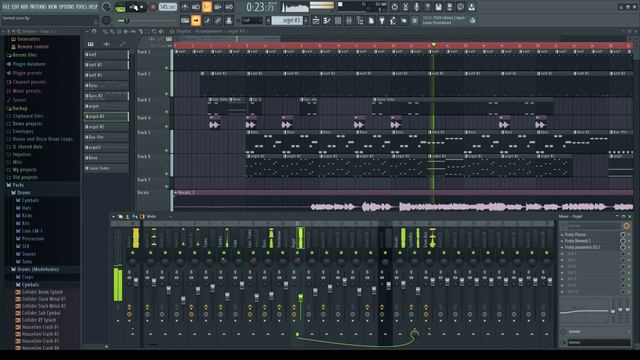Image resolution: width=640 pixels, height=360 pixels.
Task: Mute Track 2 with its green light
Action: click(167, 94)
